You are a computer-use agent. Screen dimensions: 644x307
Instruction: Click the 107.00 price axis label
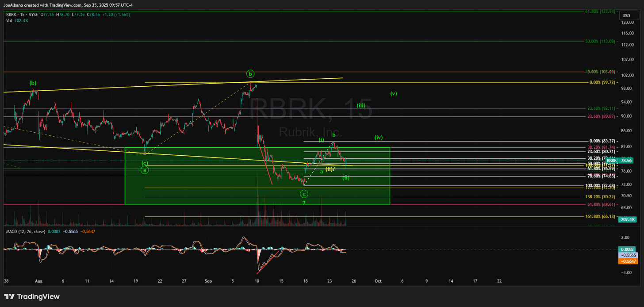coord(627,60)
